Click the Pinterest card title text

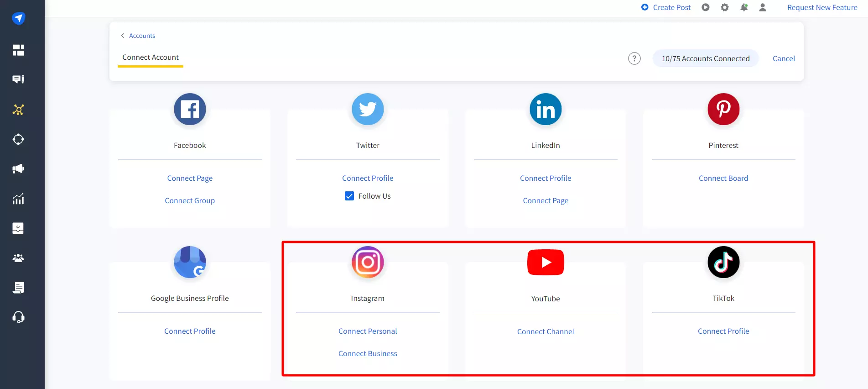pyautogui.click(x=723, y=145)
